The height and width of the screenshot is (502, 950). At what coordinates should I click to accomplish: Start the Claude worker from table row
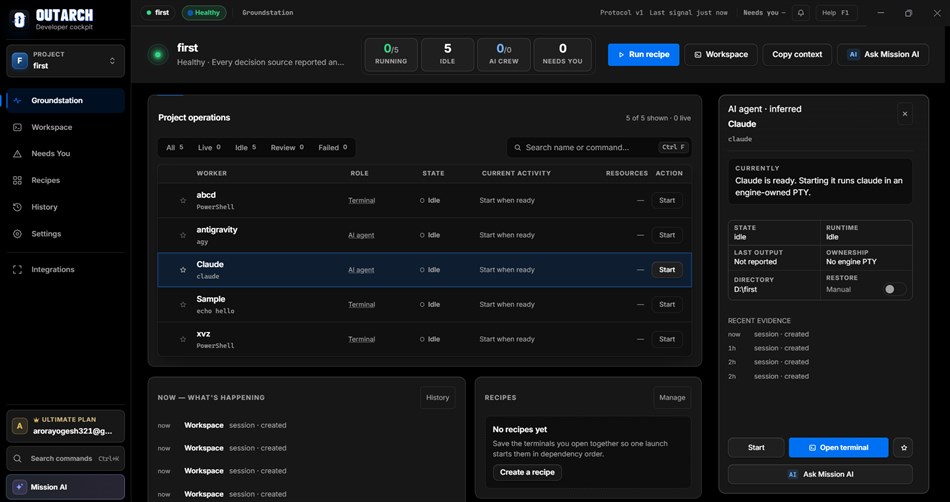[x=667, y=270]
